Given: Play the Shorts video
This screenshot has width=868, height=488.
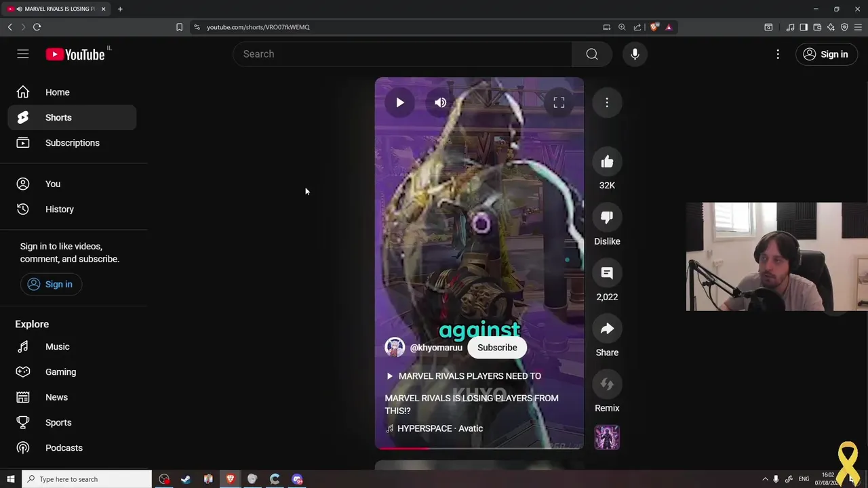Looking at the screenshot, I should tap(400, 102).
